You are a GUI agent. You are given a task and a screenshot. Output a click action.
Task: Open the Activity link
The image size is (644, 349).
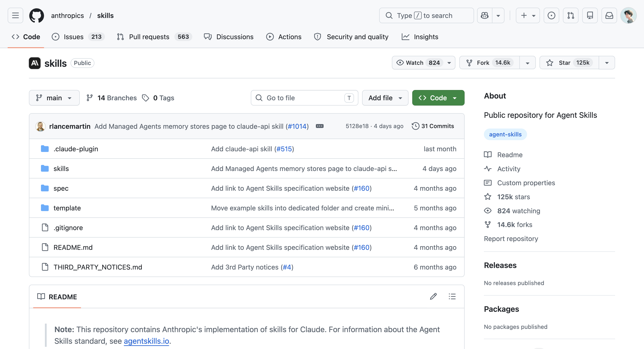(502, 169)
